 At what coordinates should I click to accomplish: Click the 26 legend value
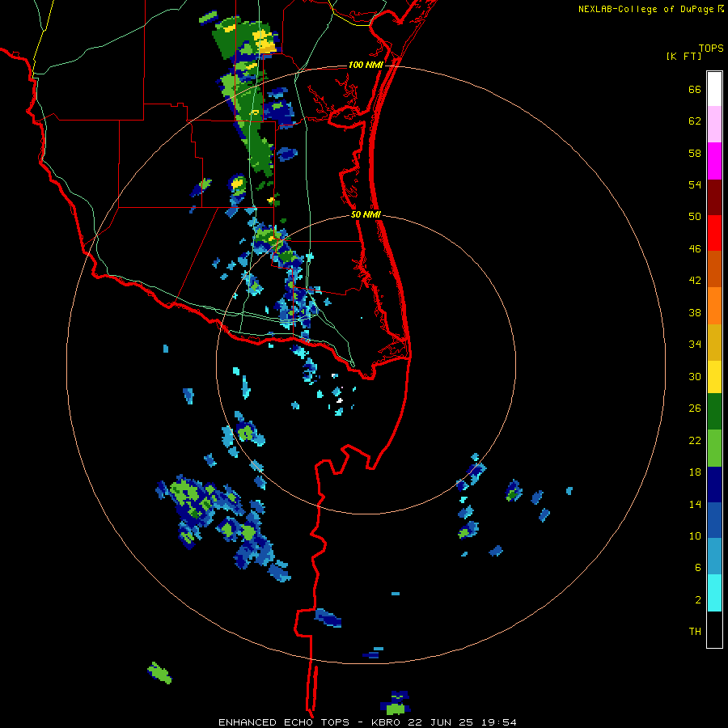pos(695,408)
